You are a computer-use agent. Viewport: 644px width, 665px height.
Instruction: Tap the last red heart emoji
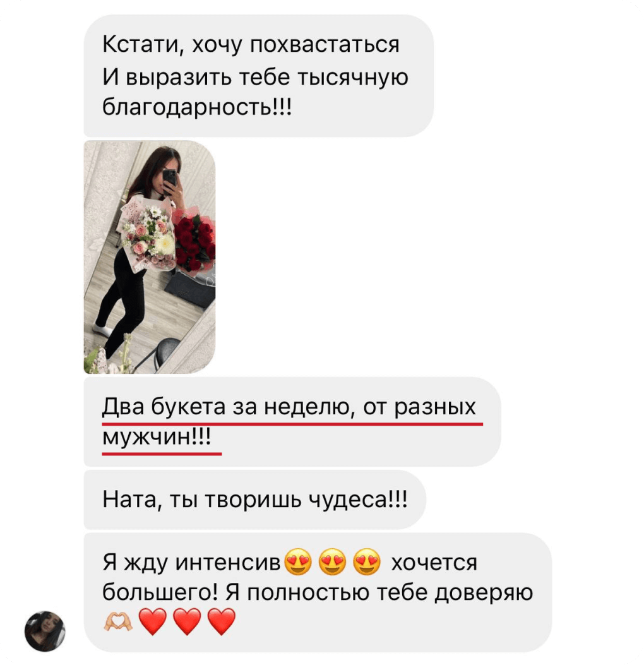pos(222,621)
